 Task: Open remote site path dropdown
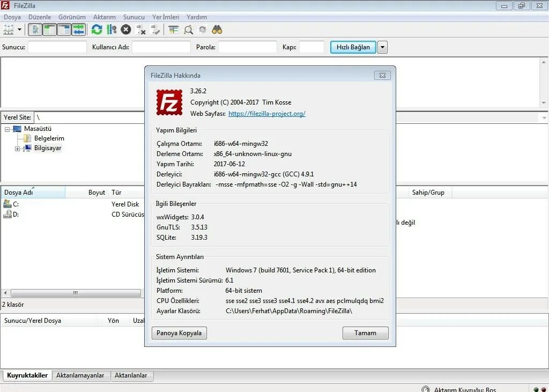(544, 117)
